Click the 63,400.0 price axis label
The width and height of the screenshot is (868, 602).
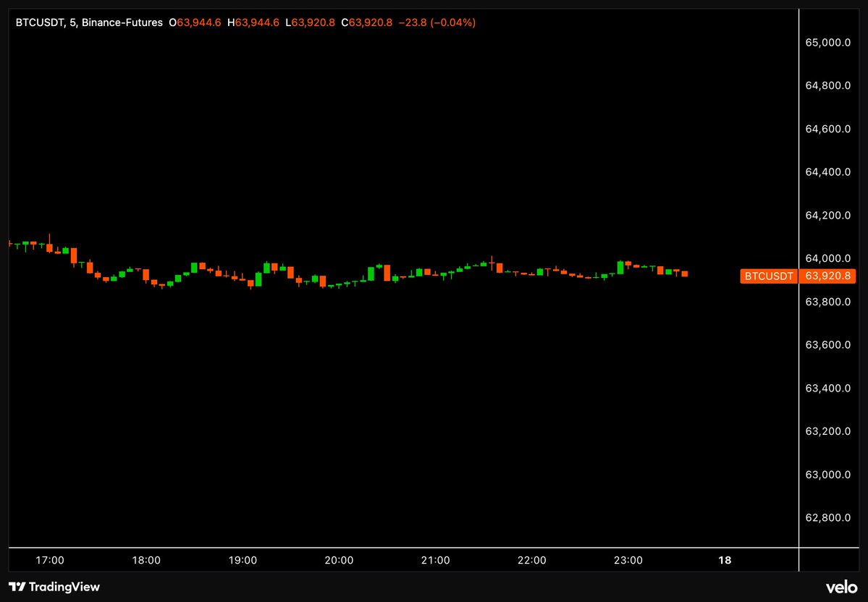827,389
